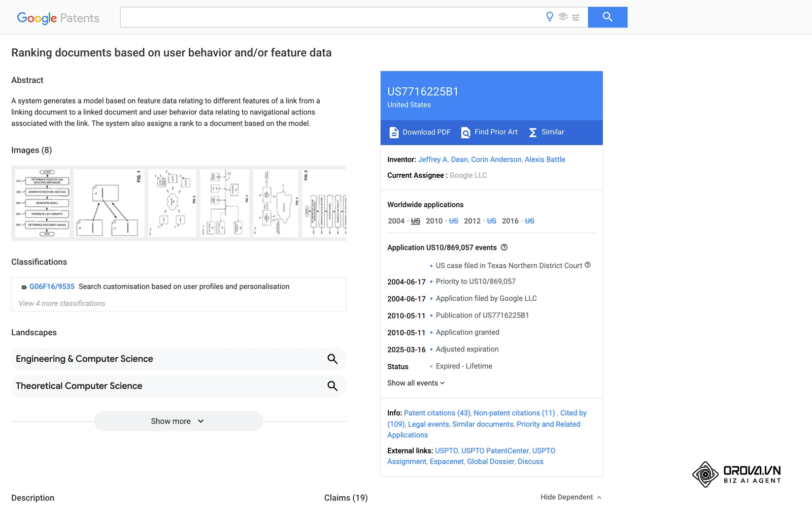Open the 2010 US application link
Image resolution: width=812 pixels, height=508 pixels.
pyautogui.click(x=454, y=221)
